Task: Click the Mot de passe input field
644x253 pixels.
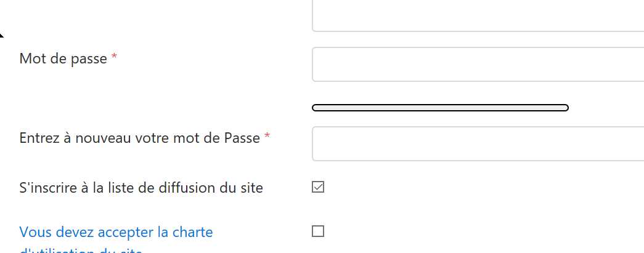Action: point(478,65)
